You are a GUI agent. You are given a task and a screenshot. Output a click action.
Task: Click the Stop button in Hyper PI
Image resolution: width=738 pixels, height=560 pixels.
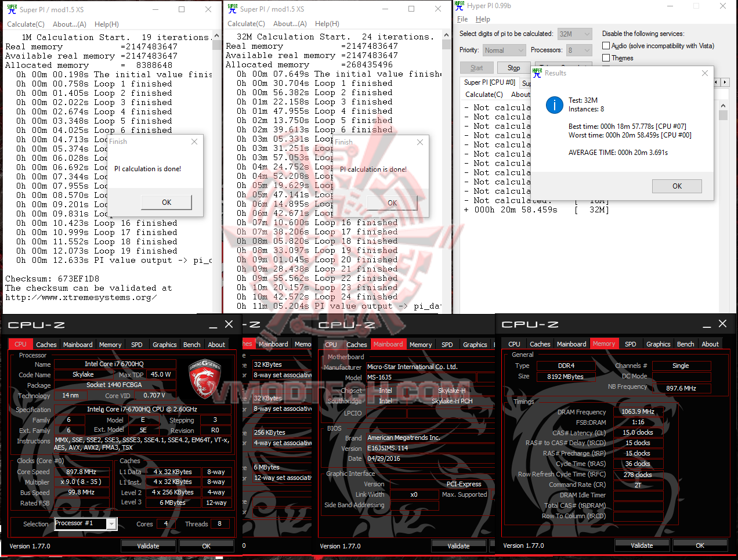(514, 68)
